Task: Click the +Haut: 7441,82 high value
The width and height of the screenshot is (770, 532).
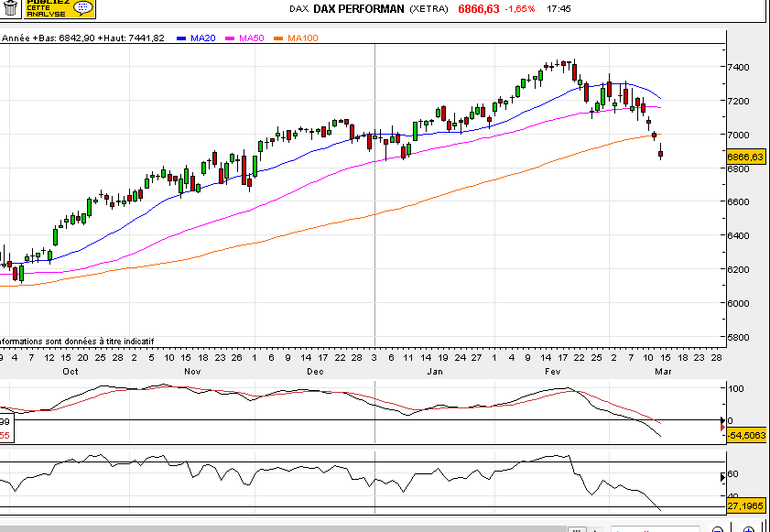Action: (131, 38)
